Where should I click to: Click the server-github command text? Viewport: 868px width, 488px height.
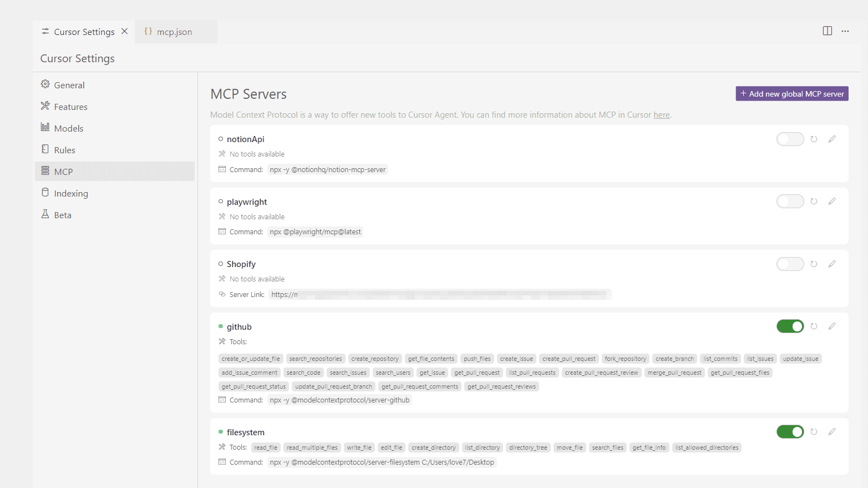coord(339,400)
